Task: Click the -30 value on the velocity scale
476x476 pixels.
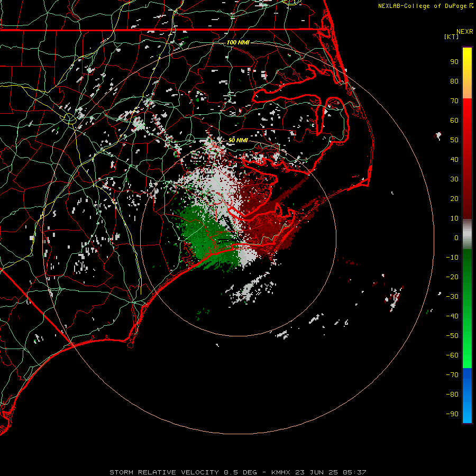Action: [452, 297]
